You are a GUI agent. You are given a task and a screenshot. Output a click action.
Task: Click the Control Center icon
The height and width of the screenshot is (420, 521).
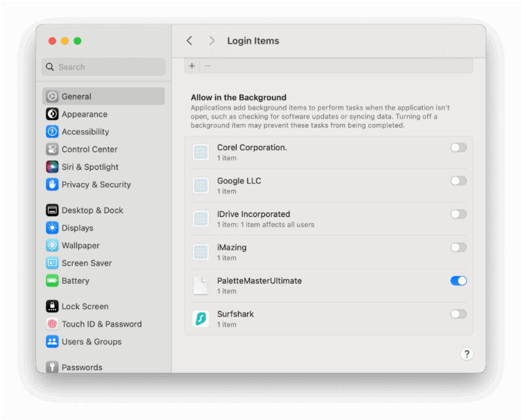tap(52, 149)
